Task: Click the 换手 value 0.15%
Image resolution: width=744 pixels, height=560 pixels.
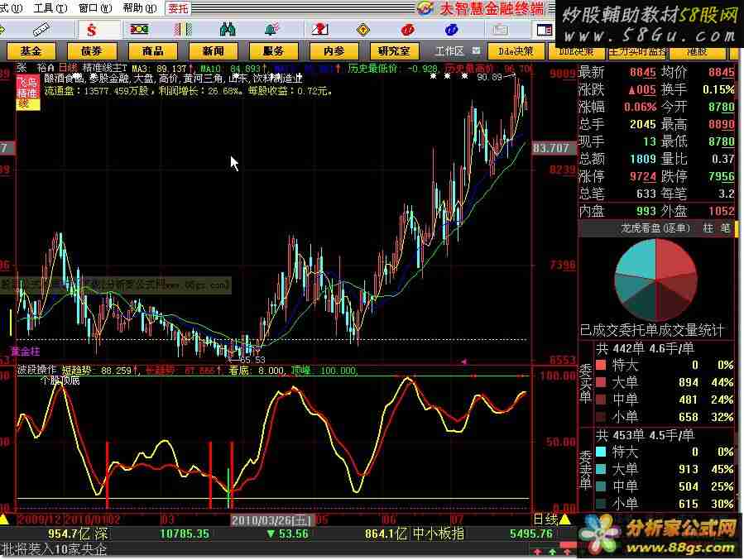Action: pyautogui.click(x=718, y=89)
